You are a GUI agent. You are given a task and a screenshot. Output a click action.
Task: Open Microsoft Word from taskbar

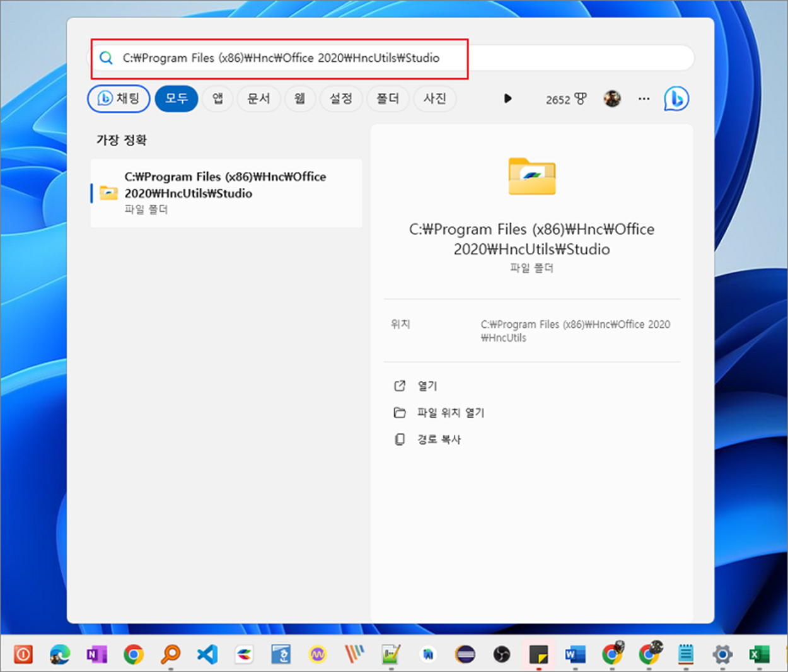click(575, 654)
